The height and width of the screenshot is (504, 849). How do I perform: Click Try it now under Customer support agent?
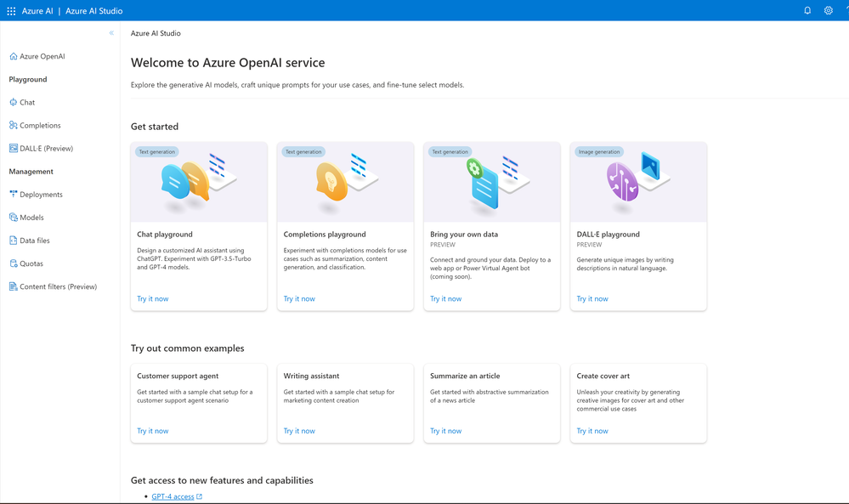153,431
